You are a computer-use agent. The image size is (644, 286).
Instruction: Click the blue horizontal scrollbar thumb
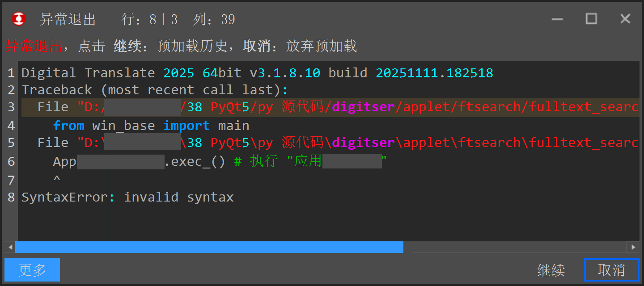pos(209,247)
